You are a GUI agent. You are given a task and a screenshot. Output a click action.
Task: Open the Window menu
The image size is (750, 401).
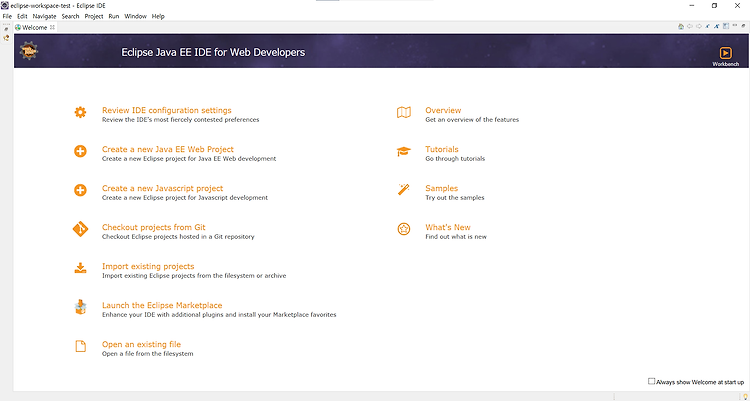tap(135, 16)
